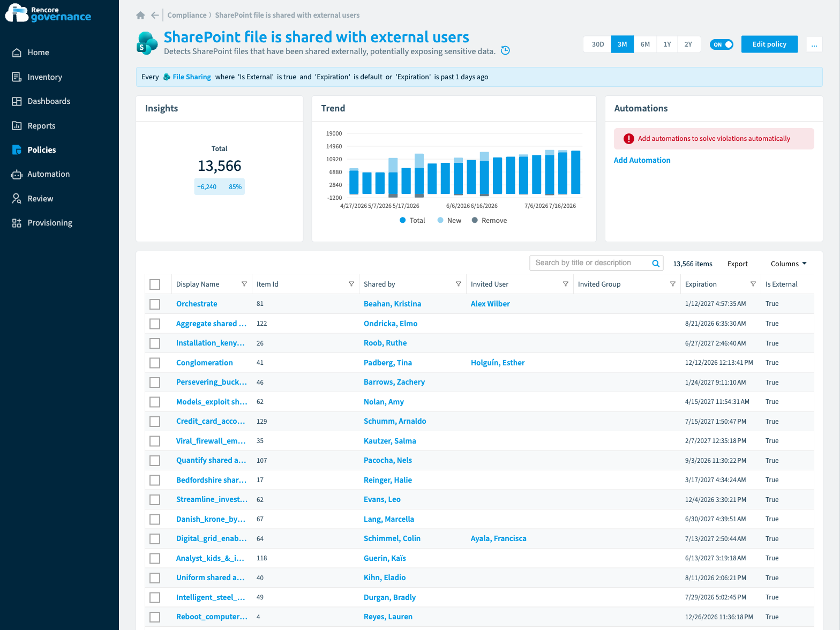The image size is (840, 630).
Task: Filter the Display Name column
Action: coord(244,284)
